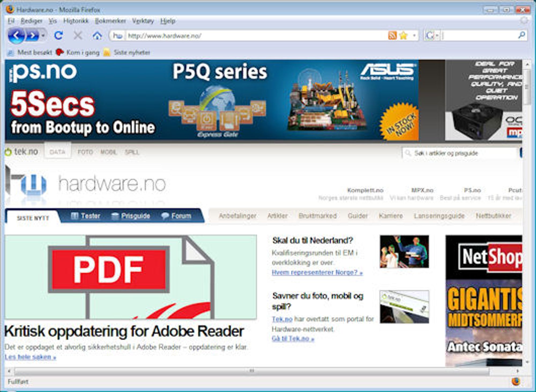Viewport: 536px width, 392px height.
Task: Click the overclocking event thumbnail
Action: click(x=404, y=251)
